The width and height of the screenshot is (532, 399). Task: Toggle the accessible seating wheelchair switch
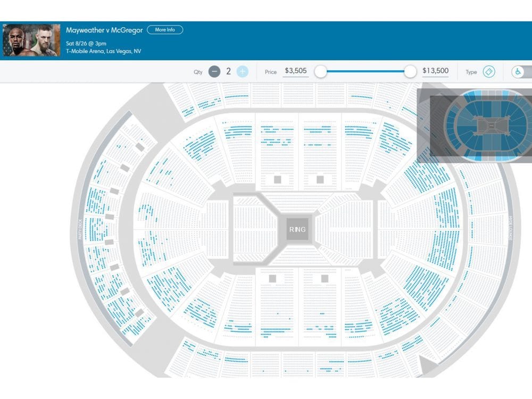522,72
